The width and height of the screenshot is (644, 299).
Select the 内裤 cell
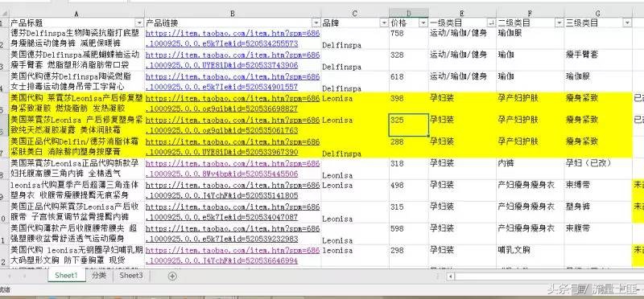tap(530, 169)
